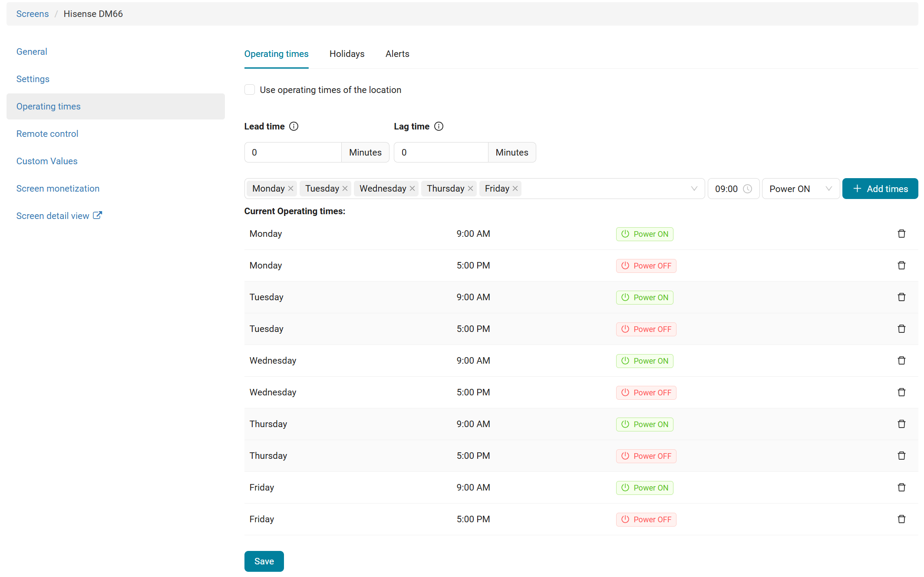This screenshot has width=924, height=577.
Task: Switch to the Alerts tab
Action: (x=397, y=54)
